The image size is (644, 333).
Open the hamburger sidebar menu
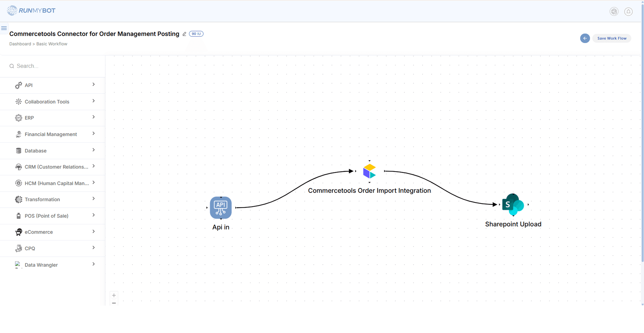(x=4, y=28)
